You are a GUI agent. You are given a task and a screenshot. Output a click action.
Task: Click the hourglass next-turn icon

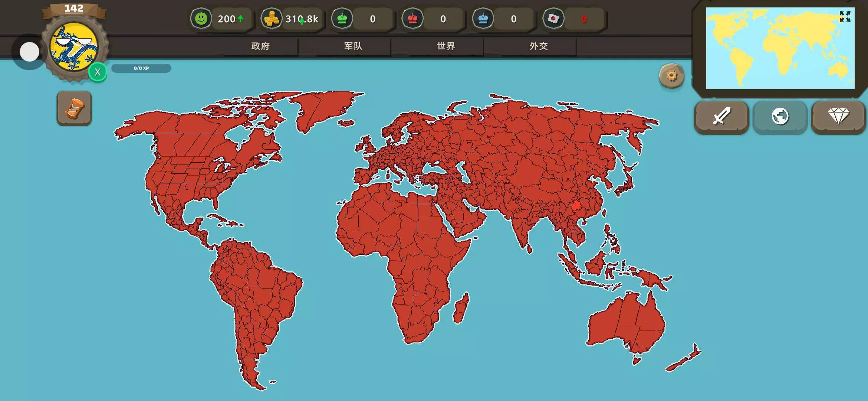point(74,108)
